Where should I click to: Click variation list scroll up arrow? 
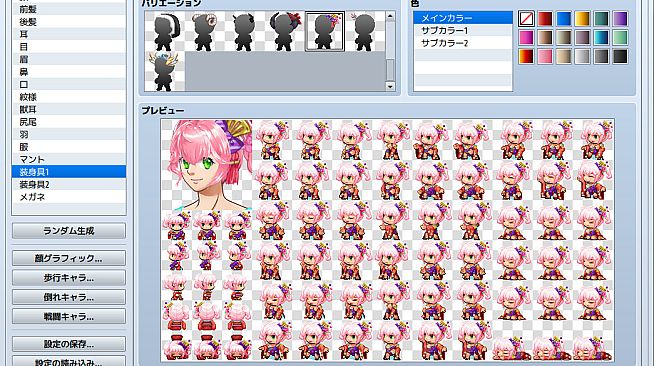tap(390, 16)
